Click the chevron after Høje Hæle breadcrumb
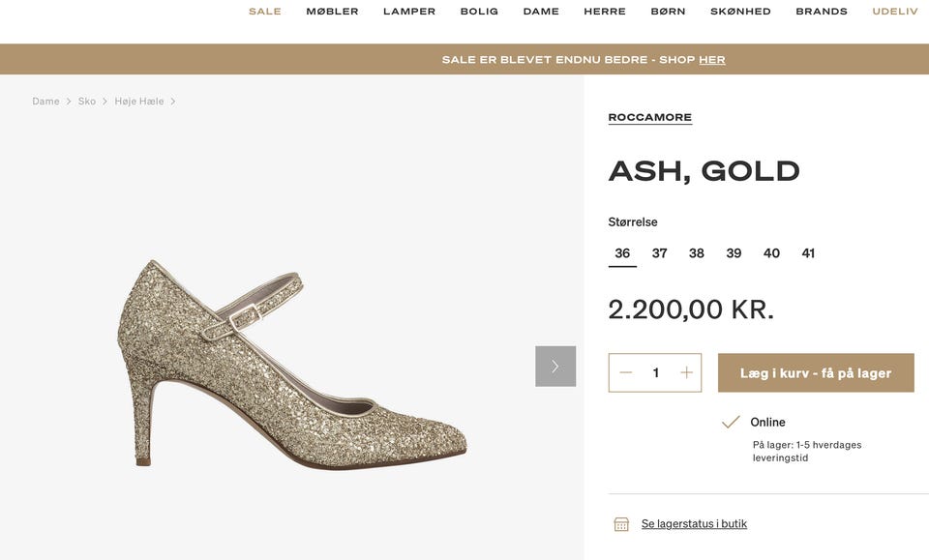 click(173, 102)
